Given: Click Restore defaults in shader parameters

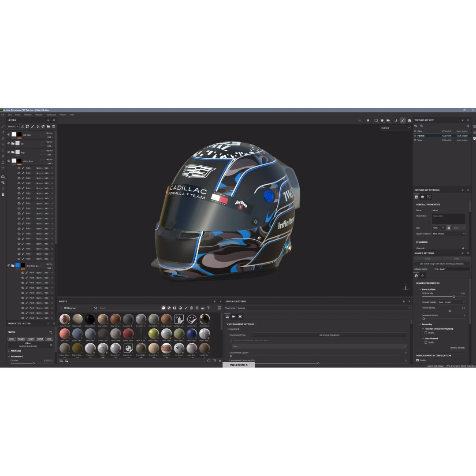Looking at the screenshot, I should coord(457,348).
